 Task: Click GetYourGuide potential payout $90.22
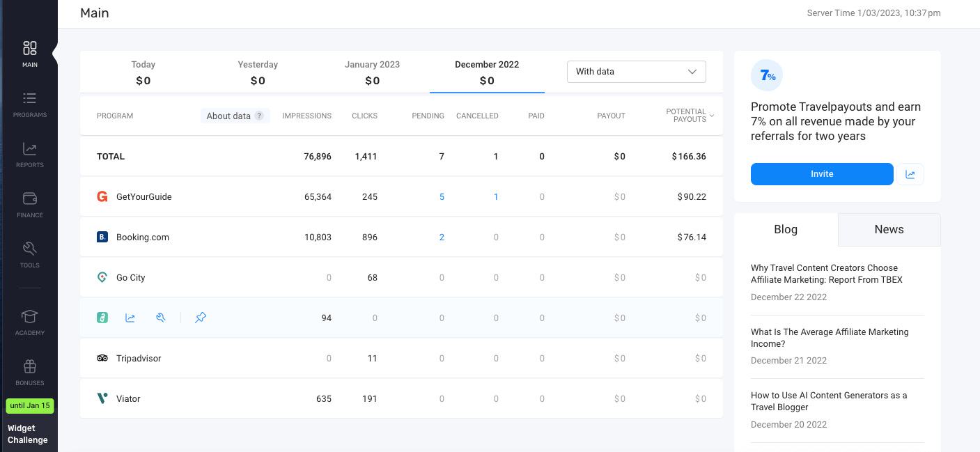click(x=692, y=197)
